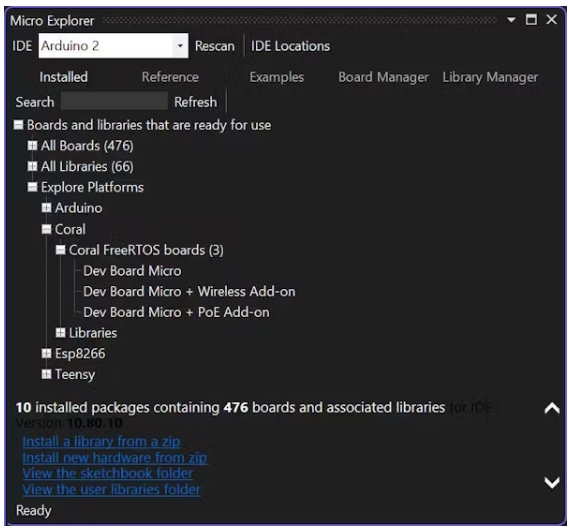Image resolution: width=570 pixels, height=530 pixels.
Task: Select the 'Coral FreeRTOS boards (3)' label
Action: (x=146, y=250)
